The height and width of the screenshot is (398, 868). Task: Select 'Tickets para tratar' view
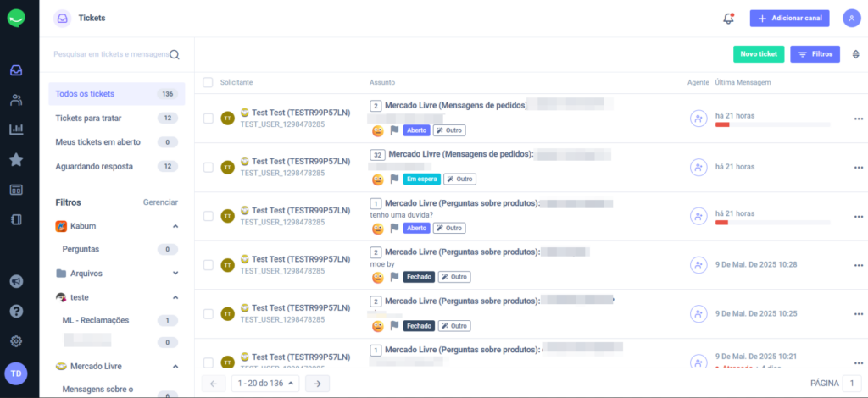117,118
